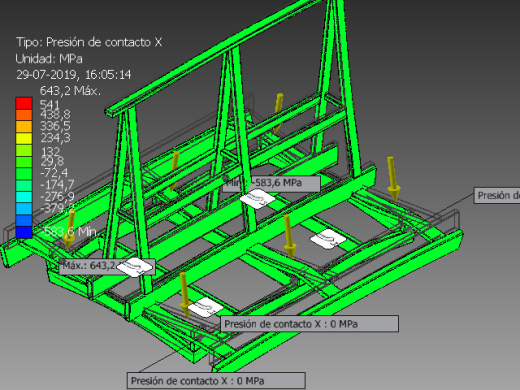Click the red swatch in the color bar
The height and width of the screenshot is (390, 520).
24,103
